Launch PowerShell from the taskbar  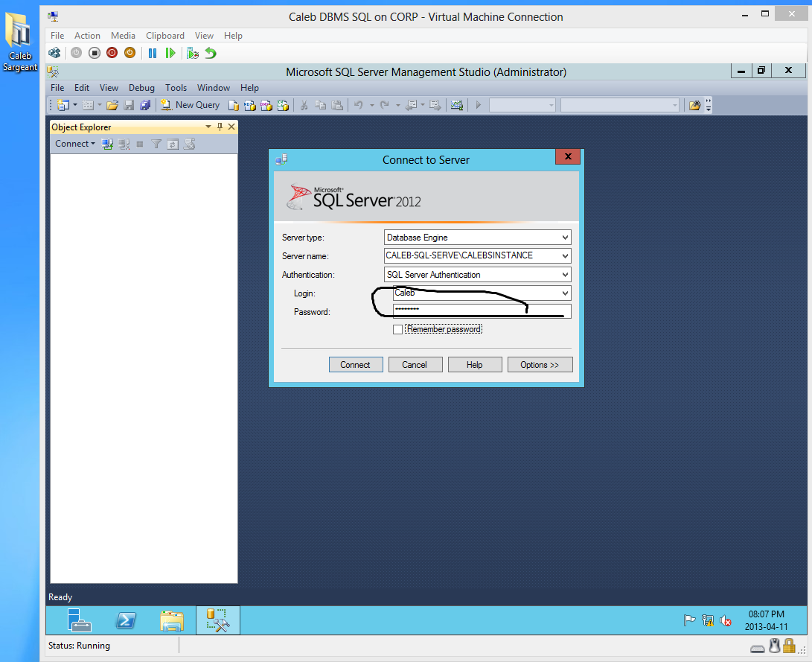[126, 620]
